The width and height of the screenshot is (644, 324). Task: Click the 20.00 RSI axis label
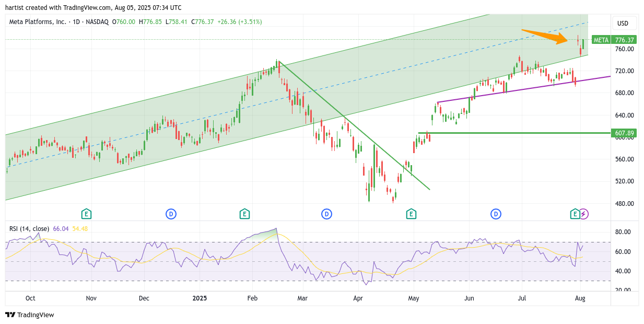623,290
